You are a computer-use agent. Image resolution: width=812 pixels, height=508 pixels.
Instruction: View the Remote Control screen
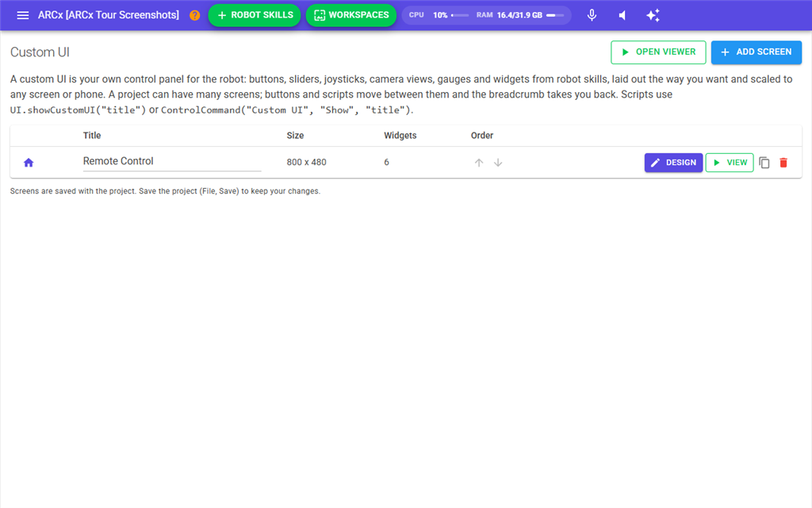coord(730,163)
